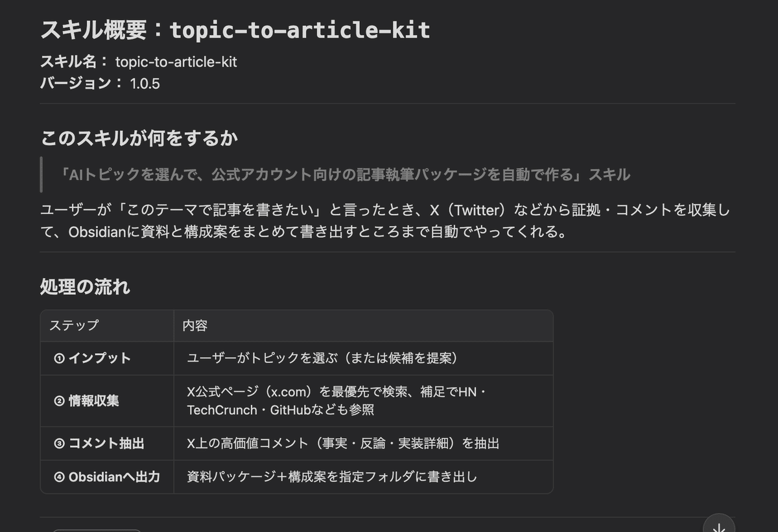Click the version number 1.0.5
Viewport: 778px width, 532px height.
click(145, 84)
